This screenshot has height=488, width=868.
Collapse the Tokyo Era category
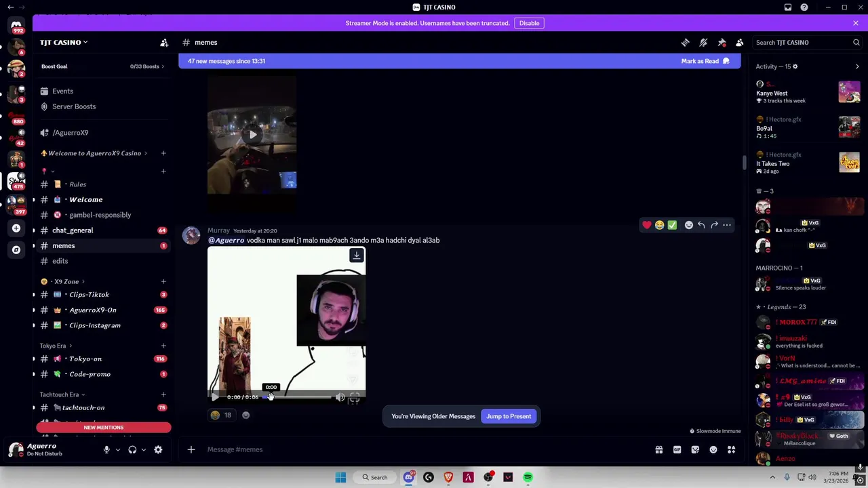pos(56,346)
